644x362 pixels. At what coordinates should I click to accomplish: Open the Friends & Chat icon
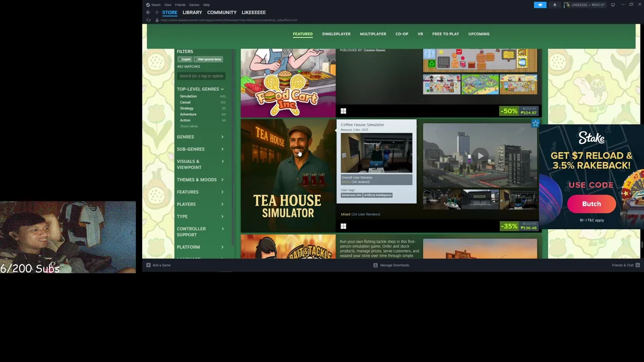(x=637, y=265)
